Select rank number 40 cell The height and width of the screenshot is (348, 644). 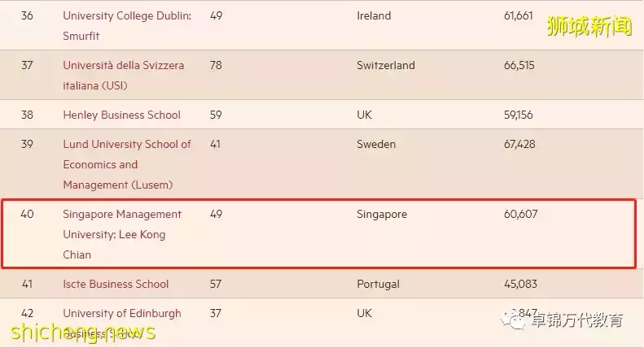[28, 214]
